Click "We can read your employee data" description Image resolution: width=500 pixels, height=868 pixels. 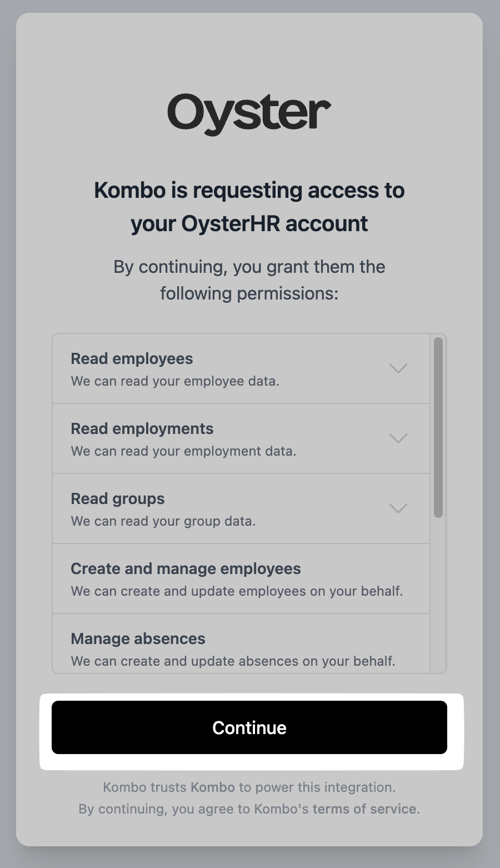tap(174, 382)
